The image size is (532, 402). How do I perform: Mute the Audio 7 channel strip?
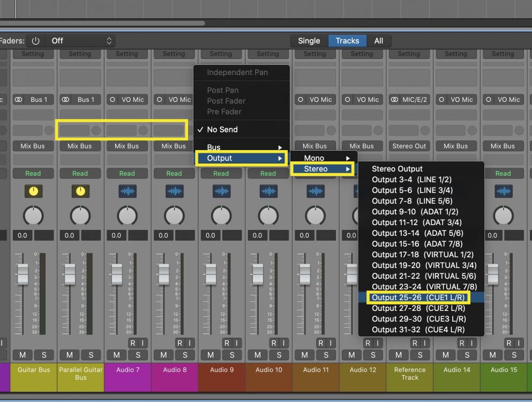(x=117, y=355)
